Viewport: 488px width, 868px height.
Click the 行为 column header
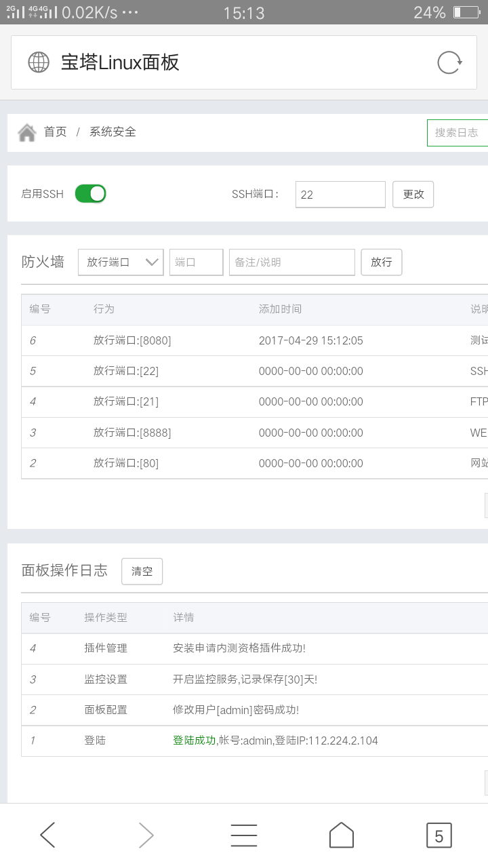click(x=104, y=309)
